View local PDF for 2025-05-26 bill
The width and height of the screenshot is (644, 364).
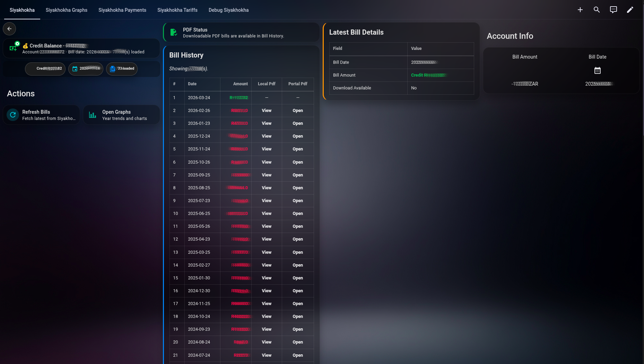(x=267, y=226)
